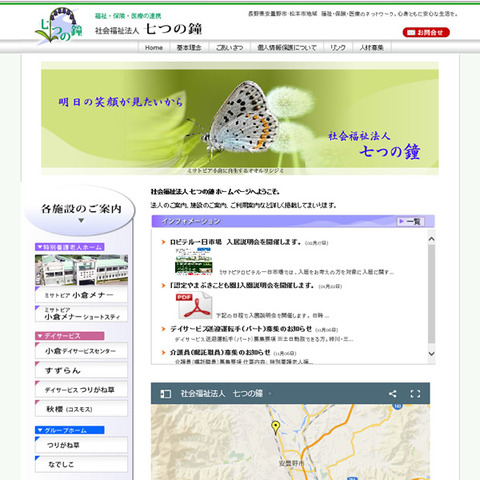Open 秋櫻 (コスモス) facility link
The width and height of the screenshot is (480, 480).
click(81, 409)
